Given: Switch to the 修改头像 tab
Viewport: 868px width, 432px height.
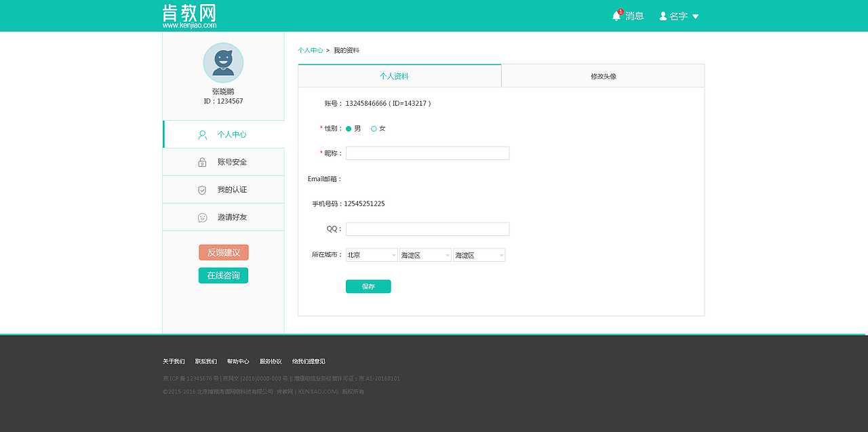Looking at the screenshot, I should tap(603, 76).
